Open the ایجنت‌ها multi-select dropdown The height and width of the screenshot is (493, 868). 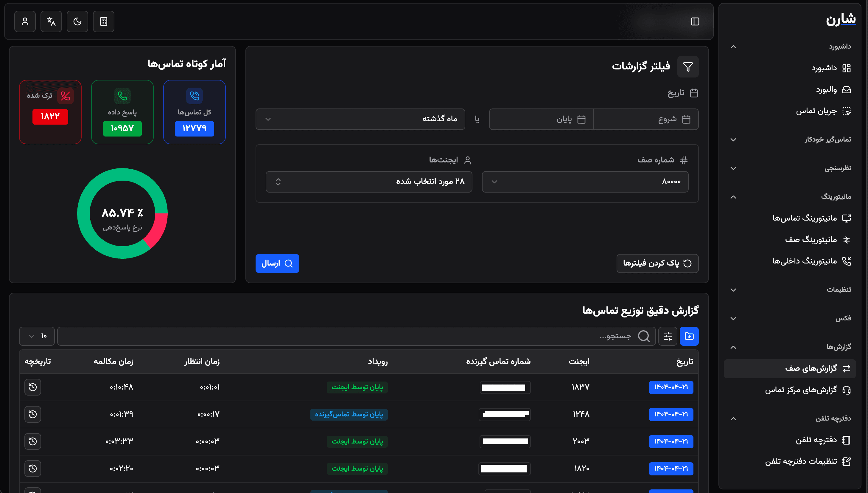click(x=369, y=182)
